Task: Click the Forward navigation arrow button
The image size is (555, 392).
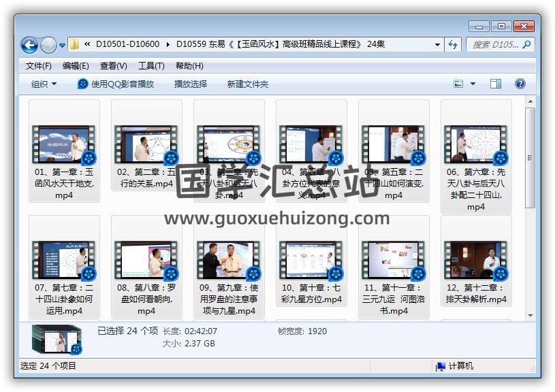Action: click(x=48, y=46)
